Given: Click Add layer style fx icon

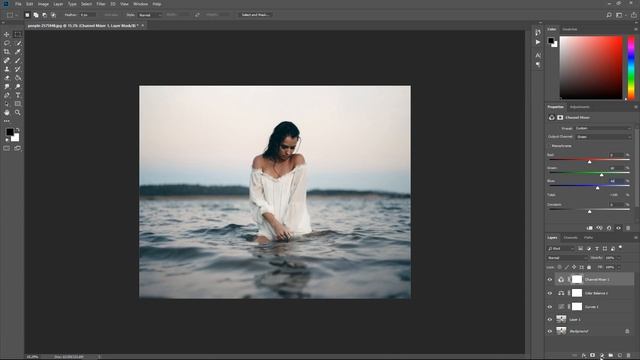Looking at the screenshot, I should (x=584, y=356).
